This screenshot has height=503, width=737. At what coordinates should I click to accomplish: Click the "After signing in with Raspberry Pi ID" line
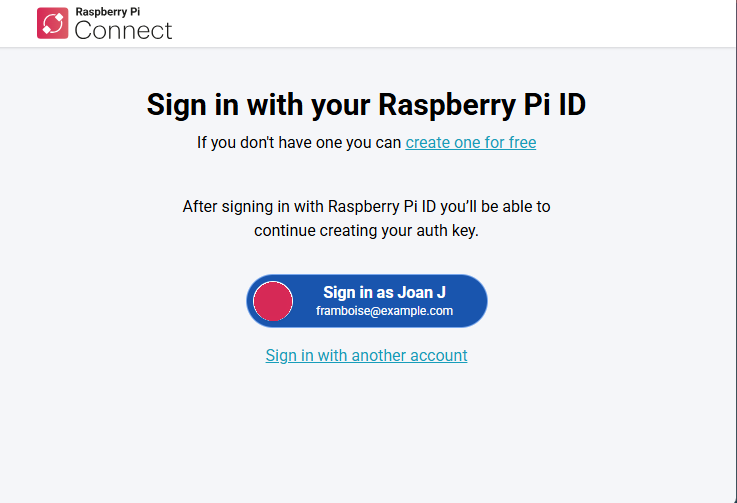[366, 207]
